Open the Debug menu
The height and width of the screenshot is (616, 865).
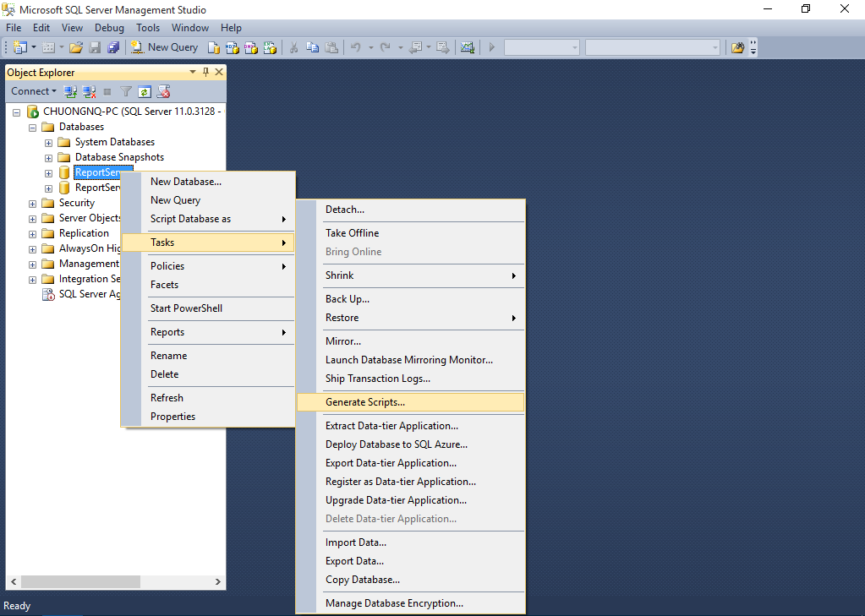tap(109, 28)
